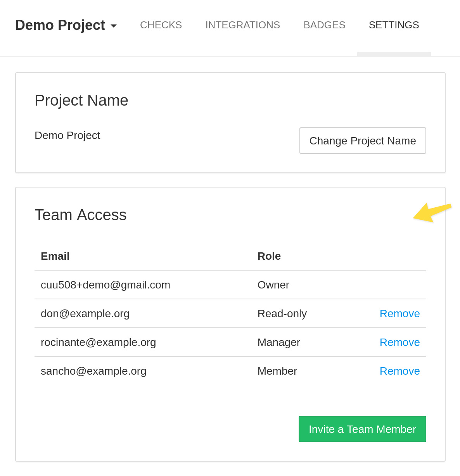Click the dropdown arrow beside Demo Project
Screen dimensions: 460x476
(x=113, y=26)
